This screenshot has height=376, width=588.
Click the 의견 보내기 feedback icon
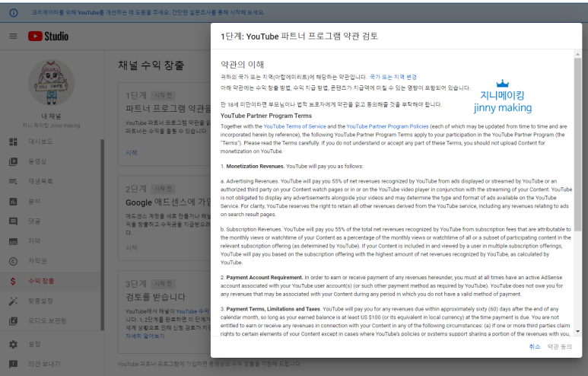(13, 364)
